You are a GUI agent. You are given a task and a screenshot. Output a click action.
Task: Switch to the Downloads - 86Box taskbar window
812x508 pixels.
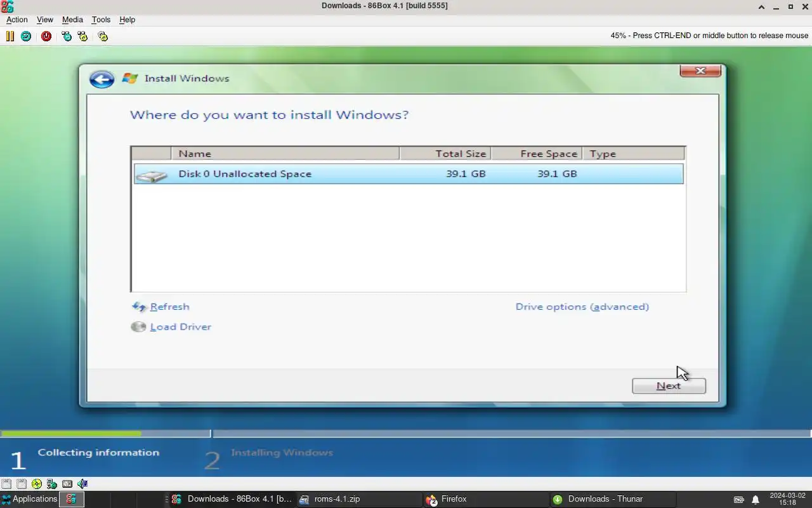[x=232, y=499]
